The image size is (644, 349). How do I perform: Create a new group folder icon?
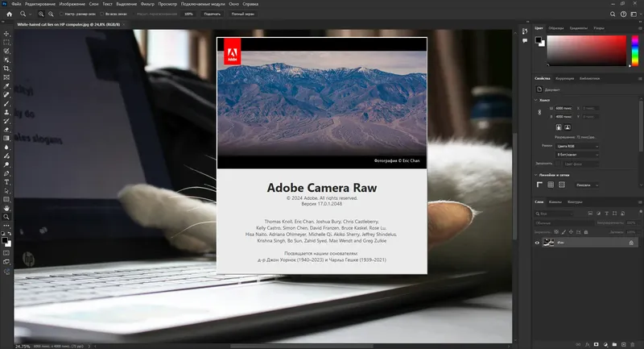tap(614, 344)
